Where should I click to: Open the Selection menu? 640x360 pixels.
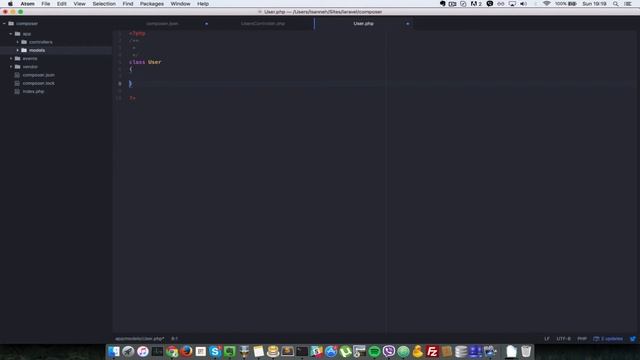click(104, 4)
